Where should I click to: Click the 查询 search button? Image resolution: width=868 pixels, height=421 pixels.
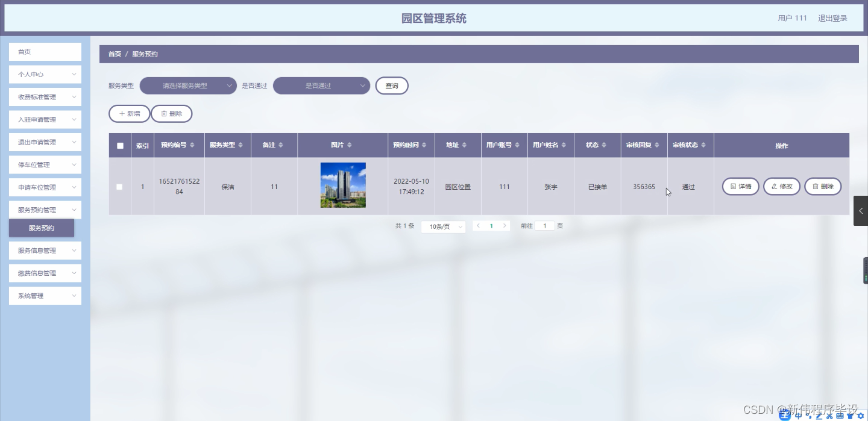tap(391, 86)
